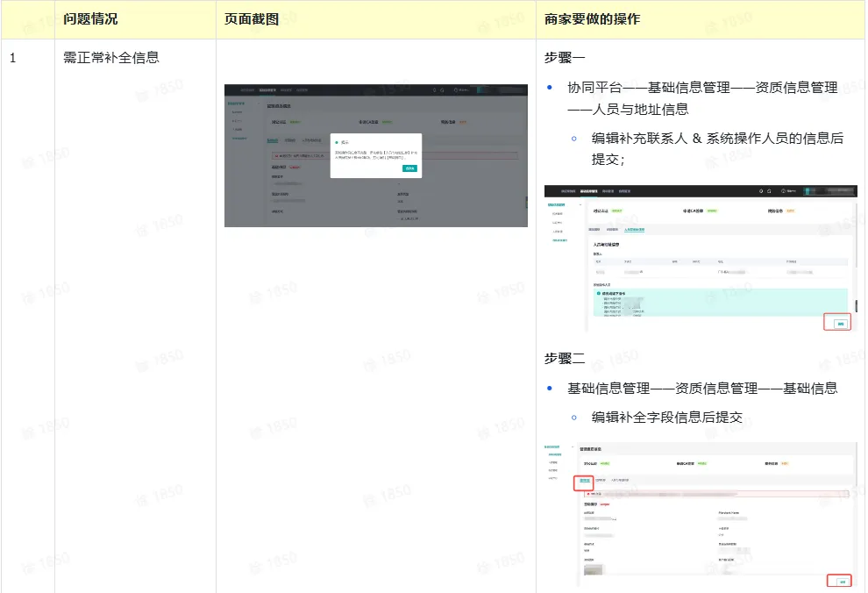Open the 步骤二 basic info screenshot
The height and width of the screenshot is (593, 868).
[701, 515]
